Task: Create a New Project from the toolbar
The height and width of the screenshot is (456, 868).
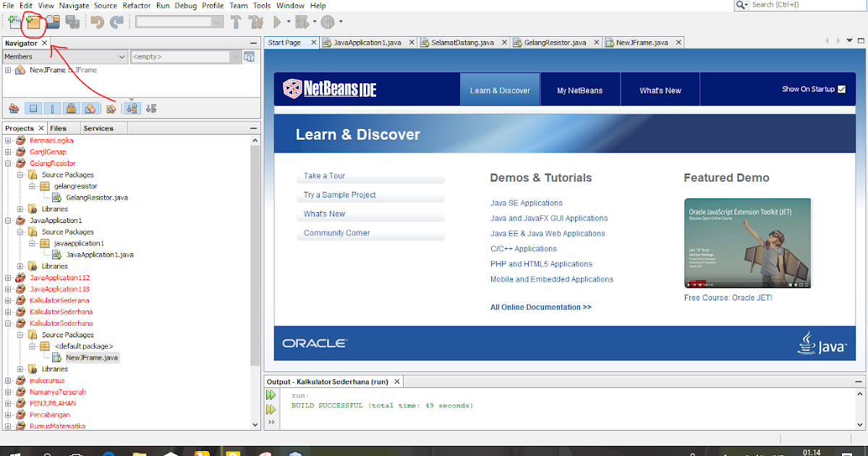Action: pyautogui.click(x=33, y=22)
